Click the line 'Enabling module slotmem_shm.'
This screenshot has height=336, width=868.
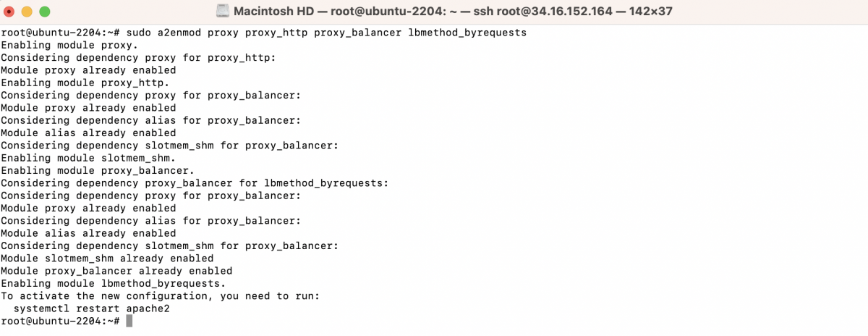pyautogui.click(x=88, y=158)
